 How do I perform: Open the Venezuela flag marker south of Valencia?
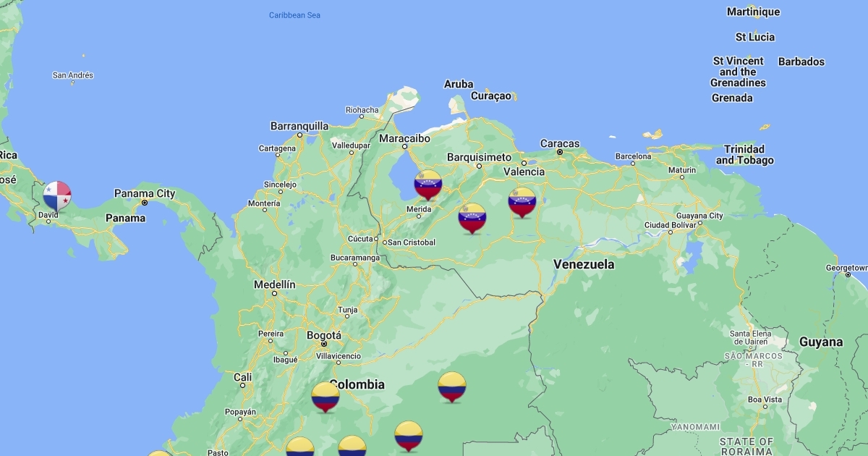(x=522, y=202)
